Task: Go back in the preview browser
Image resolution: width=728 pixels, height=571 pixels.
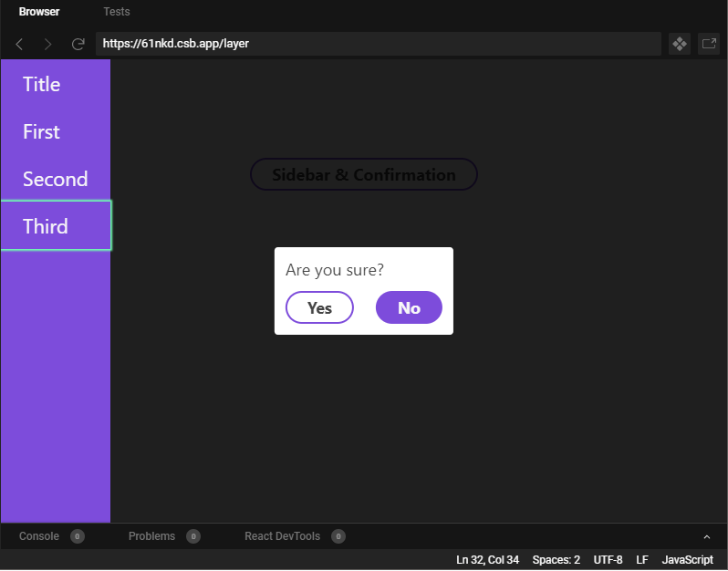Action: 19,44
